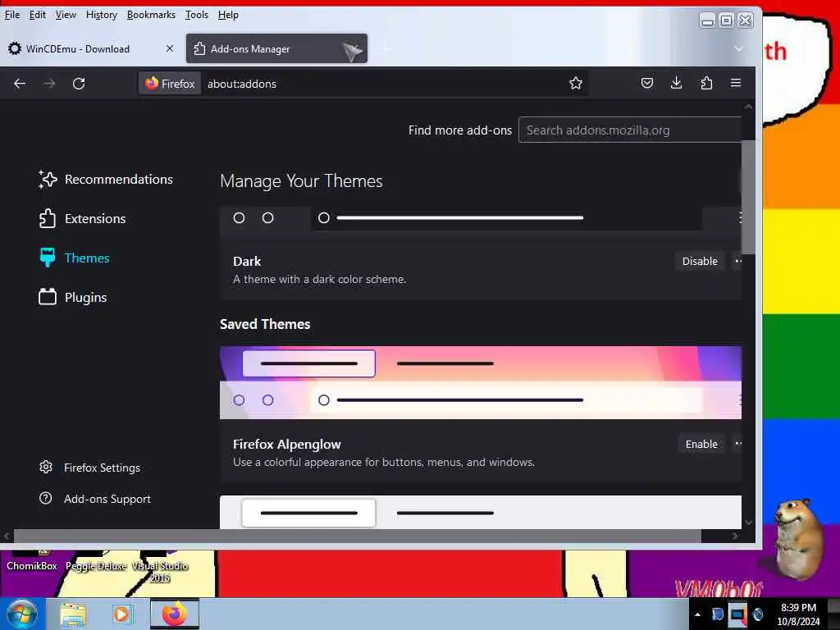Open the Bookmarks menu
The height and width of the screenshot is (630, 840).
tap(151, 15)
